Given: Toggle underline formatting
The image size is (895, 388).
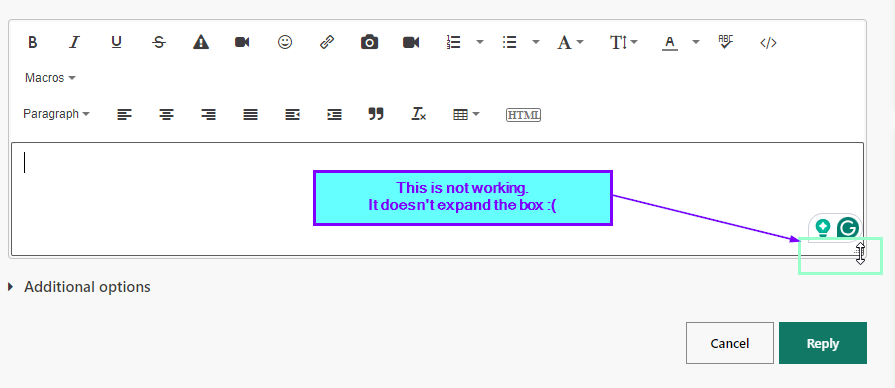Looking at the screenshot, I should tap(116, 42).
